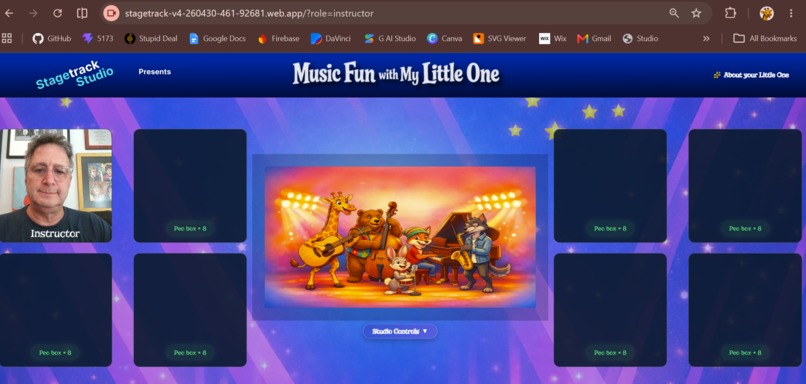The height and width of the screenshot is (384, 806).
Task: Open the Google Docs bookmark
Action: (217, 39)
